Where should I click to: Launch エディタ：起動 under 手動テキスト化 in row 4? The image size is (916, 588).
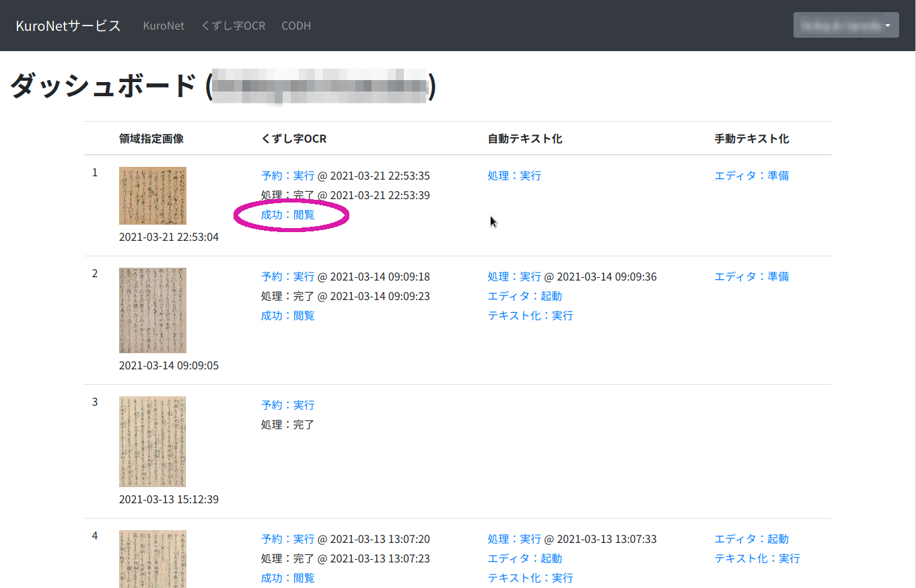752,538
